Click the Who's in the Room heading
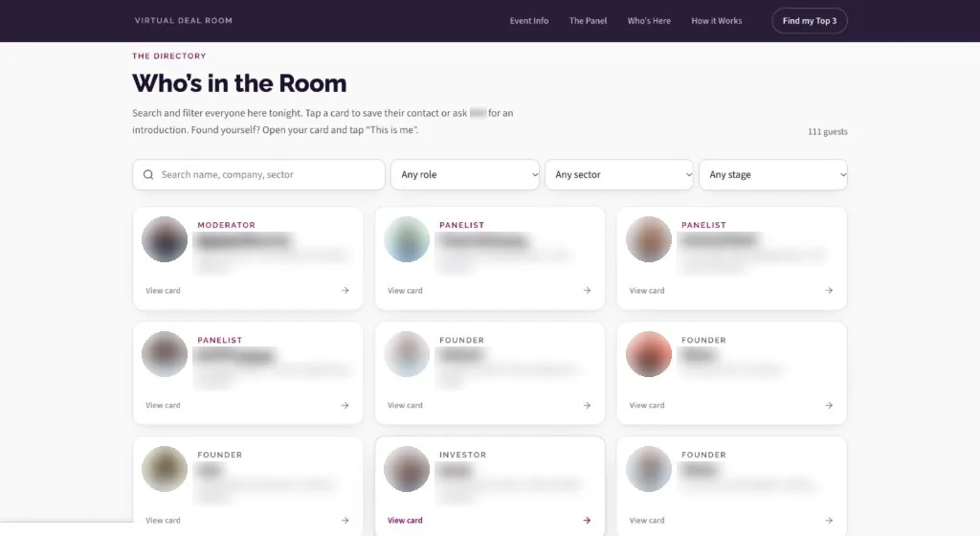This screenshot has width=980, height=536. [239, 83]
